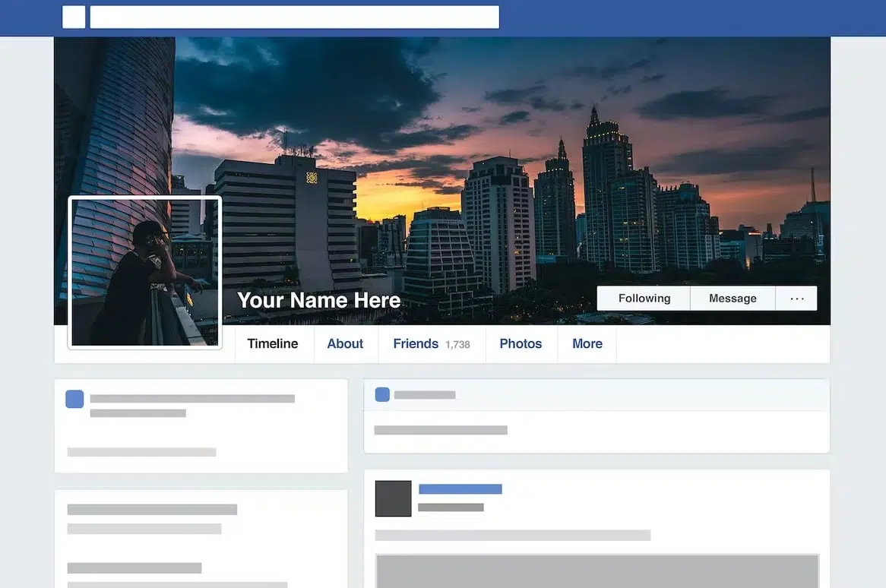This screenshot has width=886, height=588.
Task: Click the 1,738 friends count
Action: (x=457, y=345)
